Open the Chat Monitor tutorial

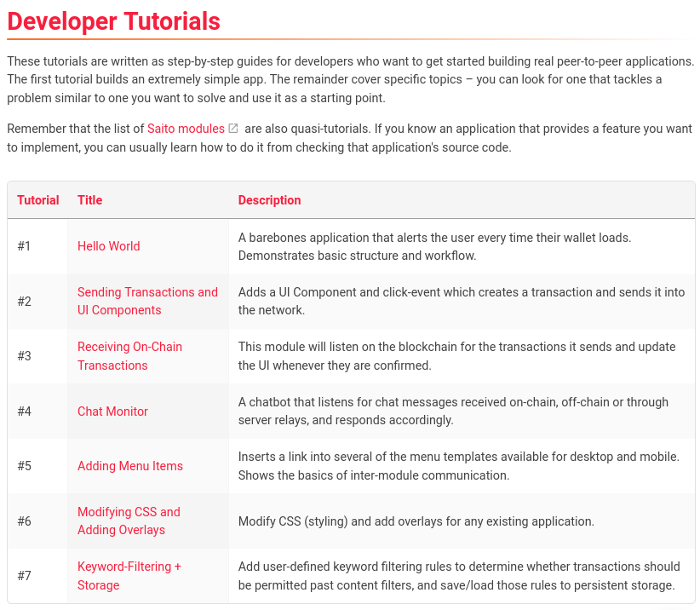(112, 411)
